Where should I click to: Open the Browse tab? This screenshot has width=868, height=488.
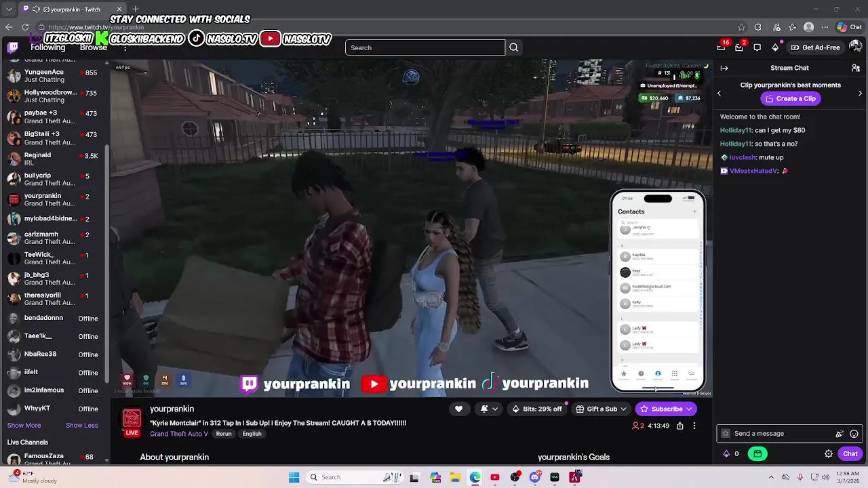point(93,47)
